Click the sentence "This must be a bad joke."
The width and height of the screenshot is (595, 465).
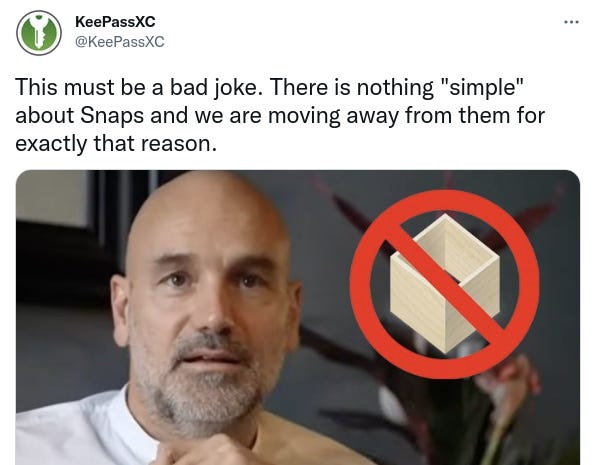tap(139, 87)
